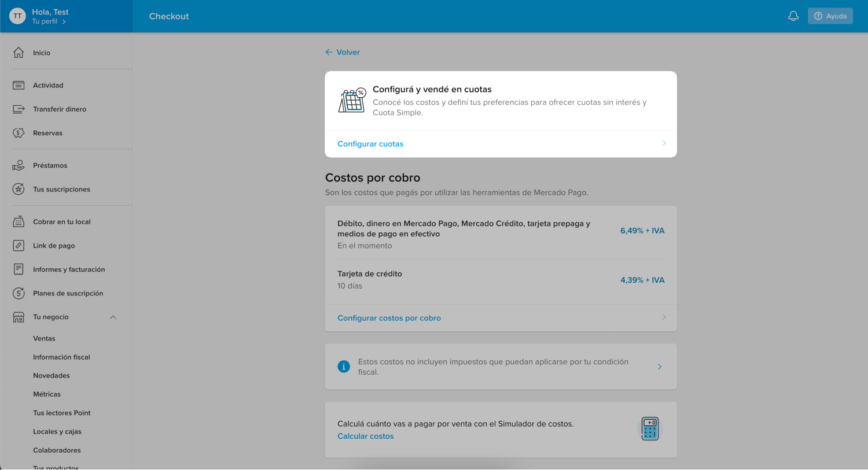
Task: Click the Volver back arrow icon
Action: coord(329,52)
